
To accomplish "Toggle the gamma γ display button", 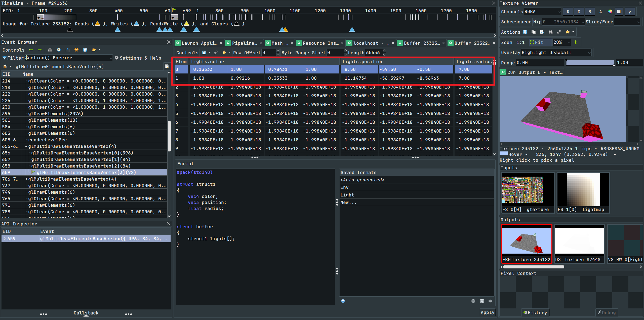I will tap(630, 12).
